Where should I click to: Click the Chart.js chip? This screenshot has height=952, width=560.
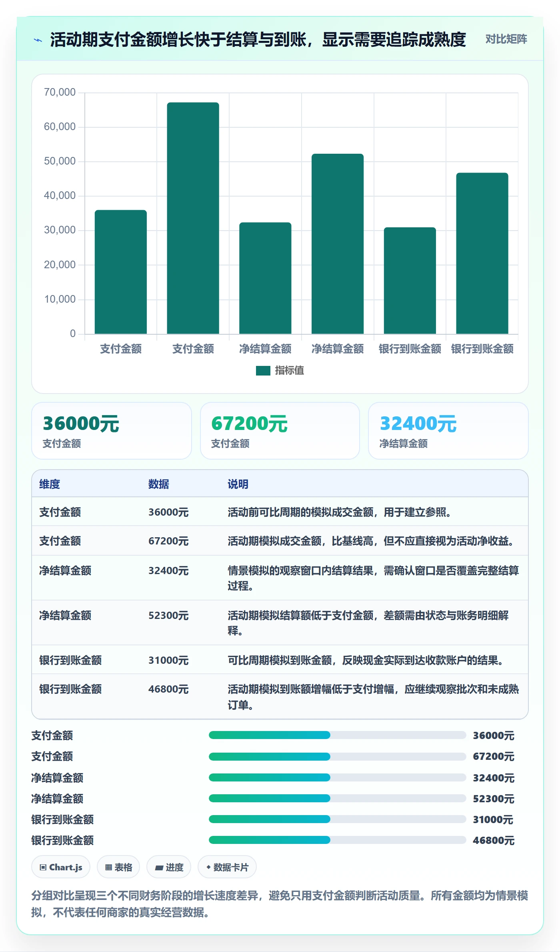(x=61, y=867)
